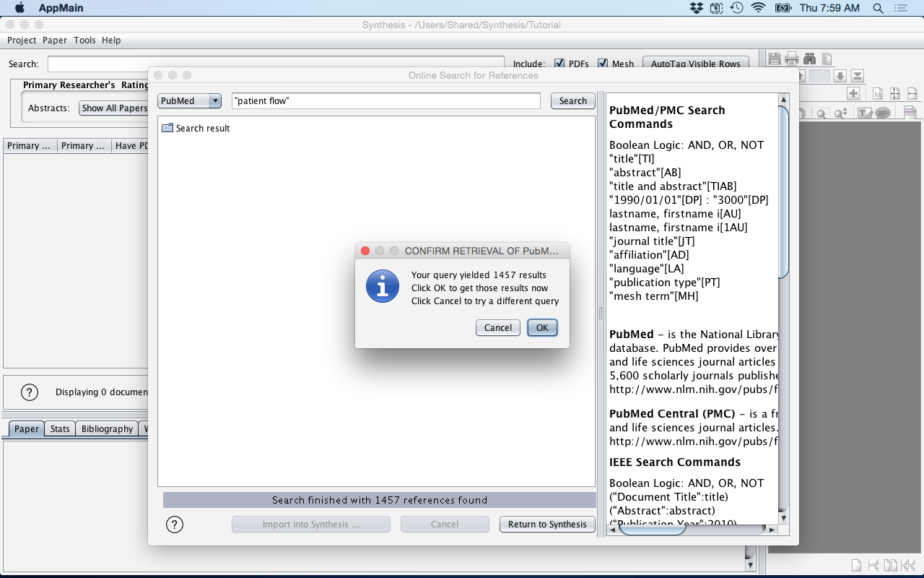924x578 pixels.
Task: Click the Import into Synthesis button
Action: [x=311, y=525]
